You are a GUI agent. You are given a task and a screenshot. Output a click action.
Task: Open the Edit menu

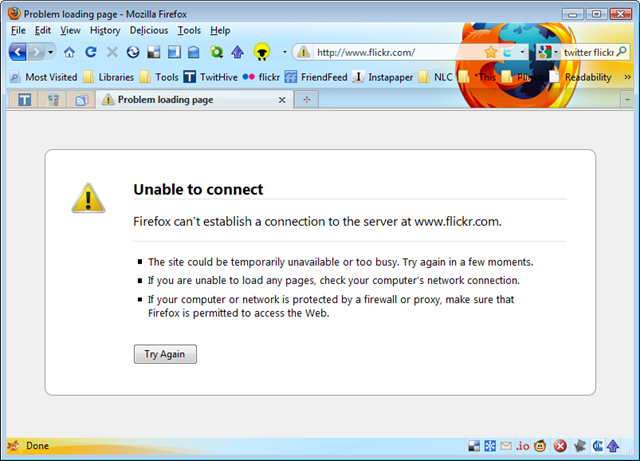pyautogui.click(x=42, y=31)
